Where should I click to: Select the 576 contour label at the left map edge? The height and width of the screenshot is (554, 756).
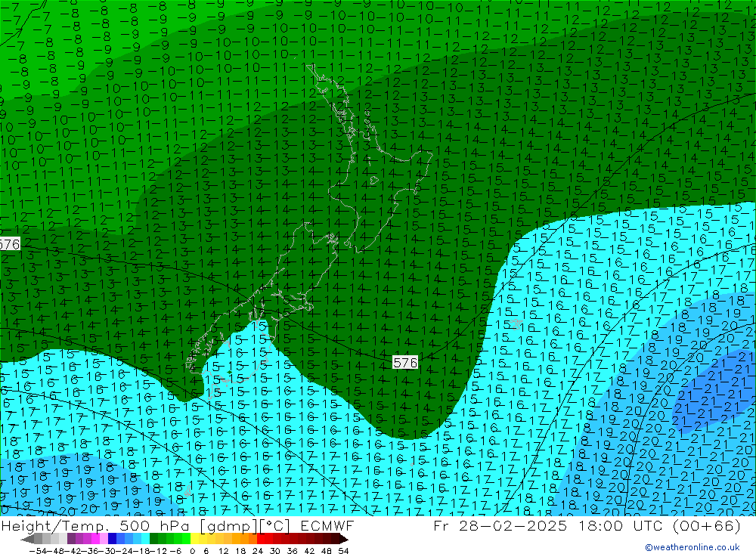pos(10,244)
